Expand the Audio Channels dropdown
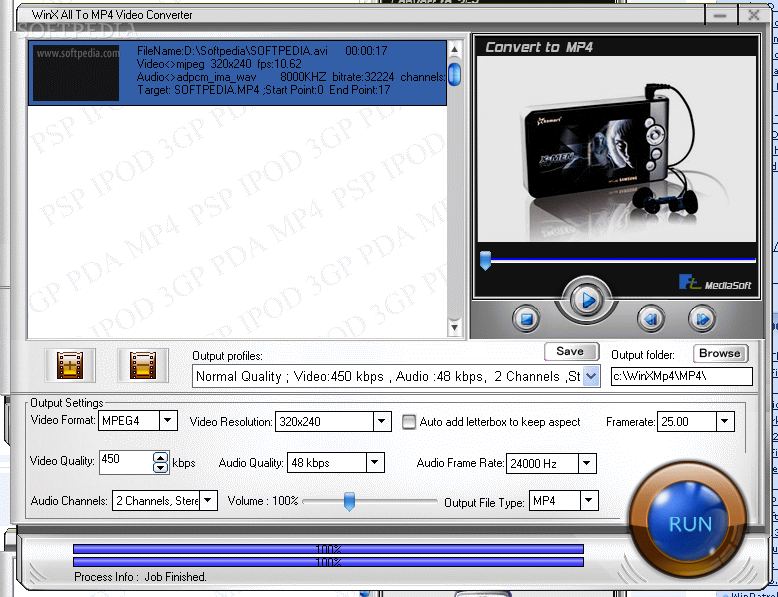The height and width of the screenshot is (597, 778). tap(208, 501)
